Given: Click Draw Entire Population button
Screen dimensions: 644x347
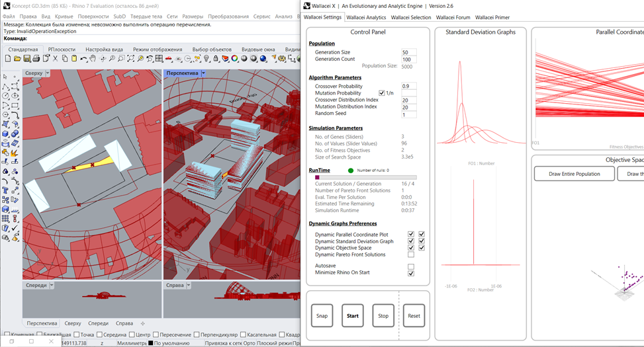Looking at the screenshot, I should click(575, 173).
